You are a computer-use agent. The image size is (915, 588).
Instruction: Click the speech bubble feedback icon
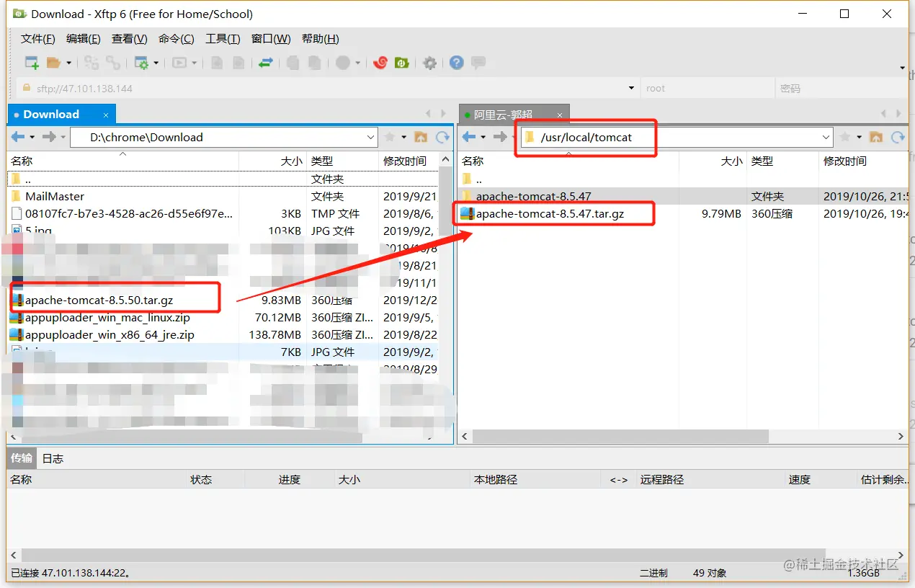coord(478,63)
